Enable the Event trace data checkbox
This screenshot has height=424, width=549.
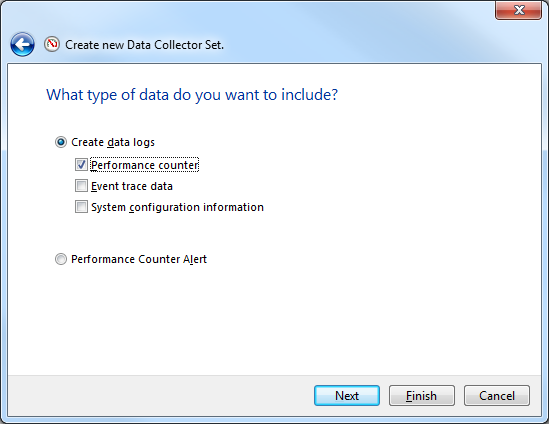point(81,186)
